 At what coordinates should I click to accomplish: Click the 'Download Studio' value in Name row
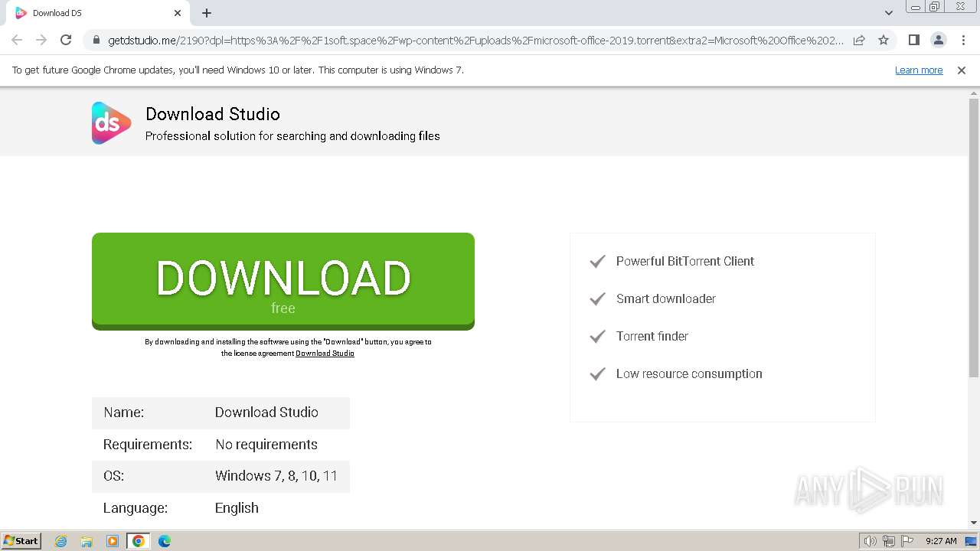click(266, 412)
